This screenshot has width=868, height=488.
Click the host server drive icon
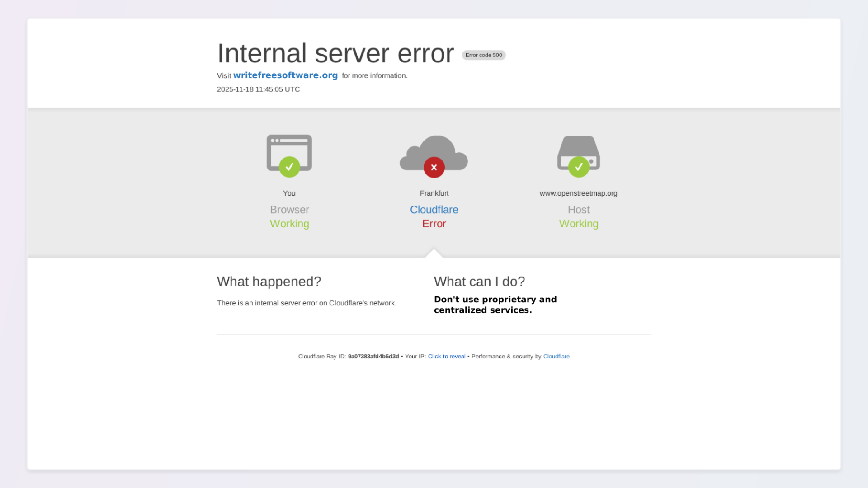pyautogui.click(x=578, y=146)
